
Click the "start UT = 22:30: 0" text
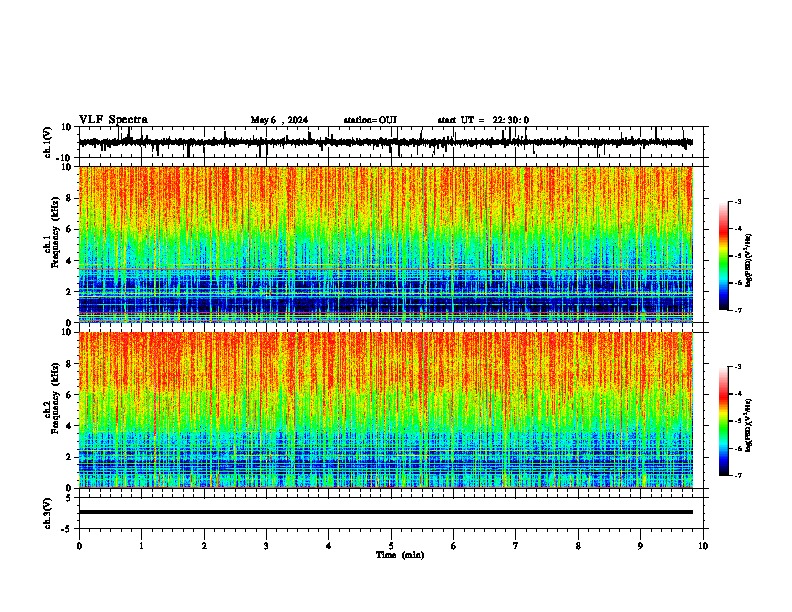tap(483, 120)
